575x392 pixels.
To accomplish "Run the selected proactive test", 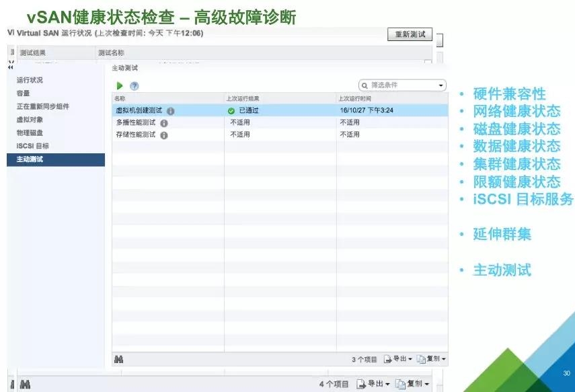I will [119, 85].
